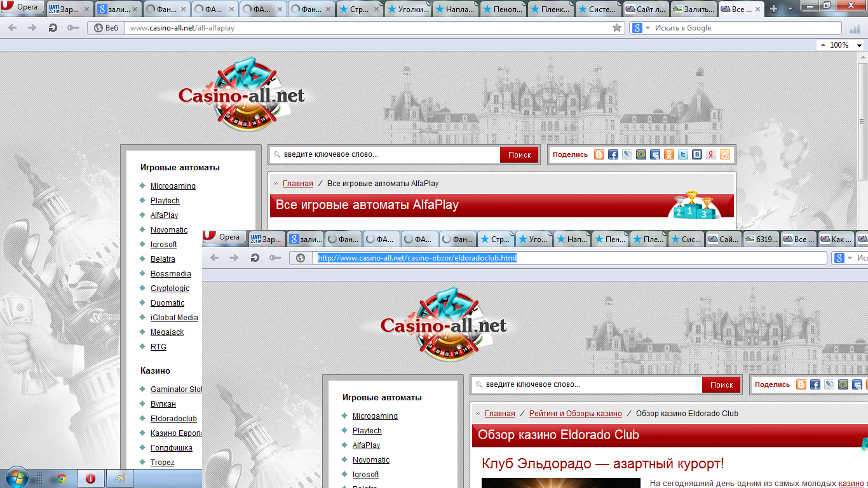Bookmark the all-alfaplay page with the star
Viewport: 868px width, 488px height.
(x=616, y=28)
